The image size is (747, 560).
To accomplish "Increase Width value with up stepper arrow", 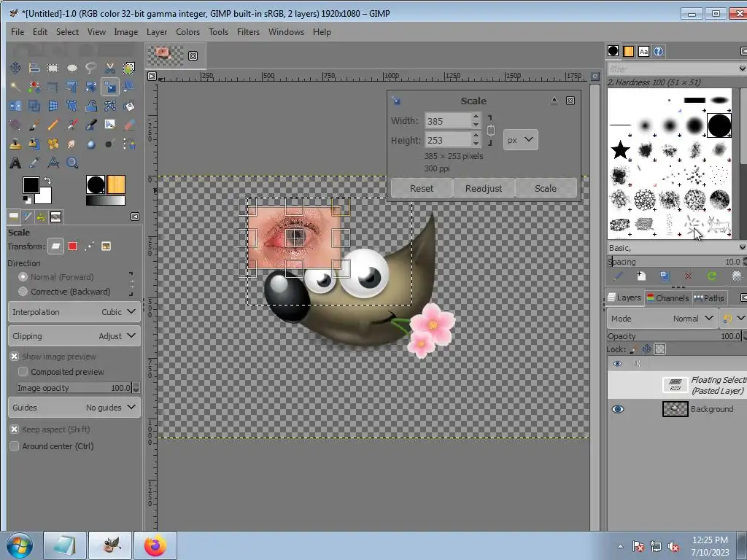I will (476, 116).
